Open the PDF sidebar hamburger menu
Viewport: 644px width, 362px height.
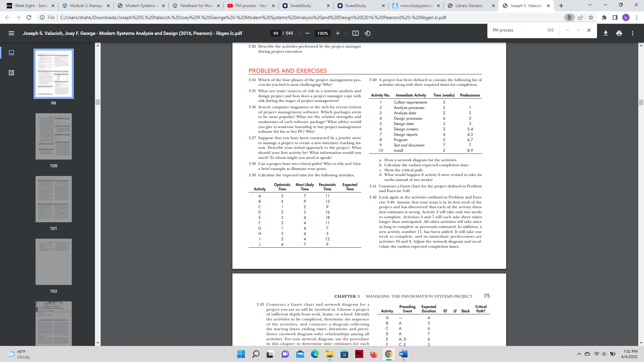pyautogui.click(x=11, y=33)
